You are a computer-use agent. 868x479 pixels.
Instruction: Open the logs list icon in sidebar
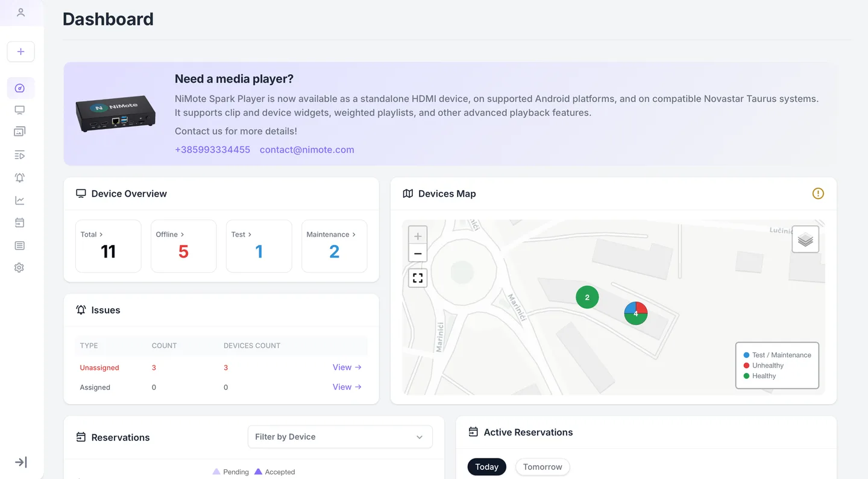tap(20, 246)
